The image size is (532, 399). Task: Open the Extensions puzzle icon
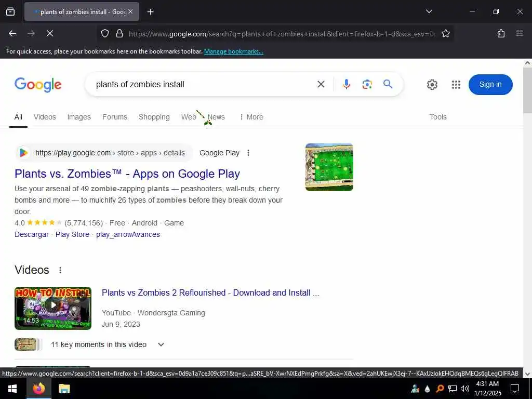click(501, 33)
